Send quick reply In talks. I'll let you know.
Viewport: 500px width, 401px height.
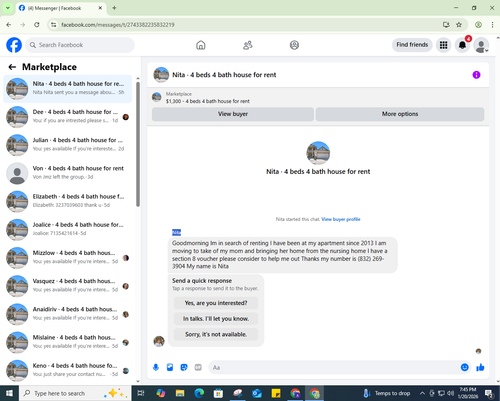(x=216, y=319)
